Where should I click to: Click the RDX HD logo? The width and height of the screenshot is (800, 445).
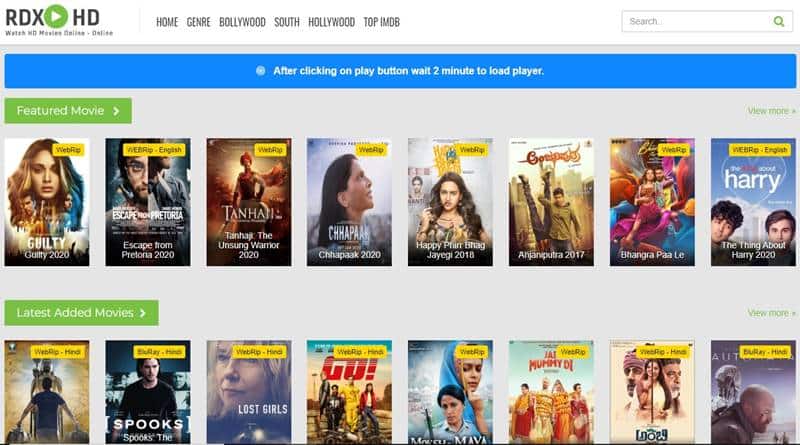coord(59,20)
